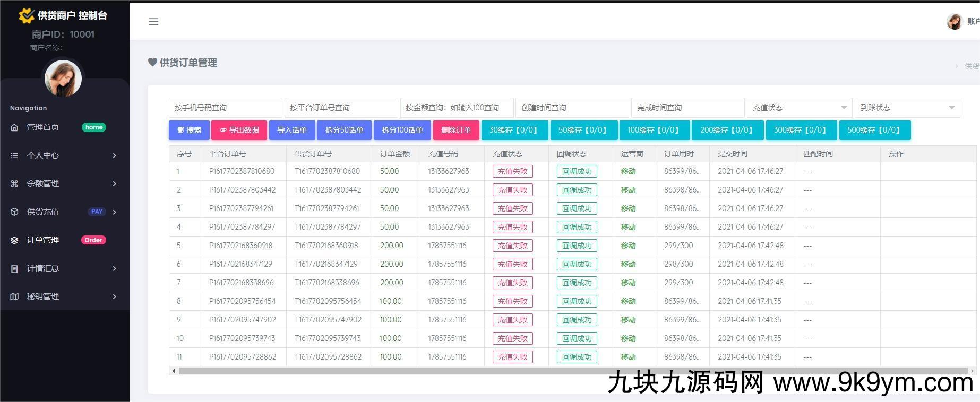
Task: Click the green home badge
Action: click(x=94, y=127)
